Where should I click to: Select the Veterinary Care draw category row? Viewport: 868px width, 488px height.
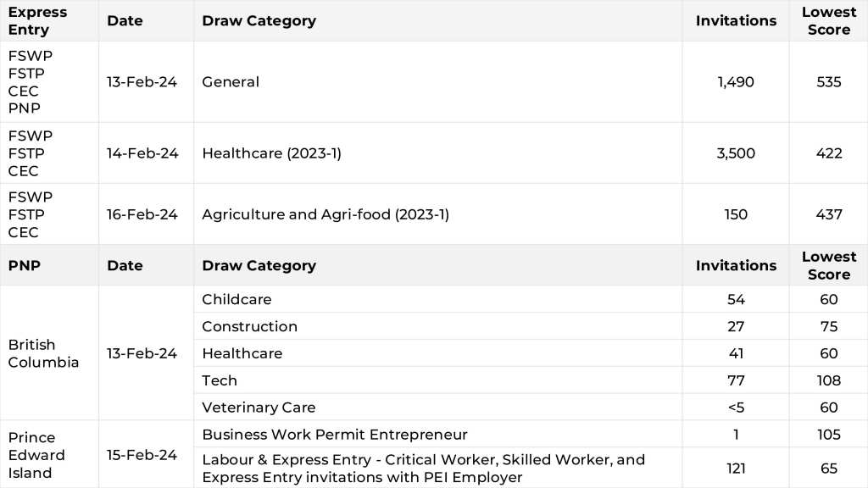pyautogui.click(x=259, y=408)
